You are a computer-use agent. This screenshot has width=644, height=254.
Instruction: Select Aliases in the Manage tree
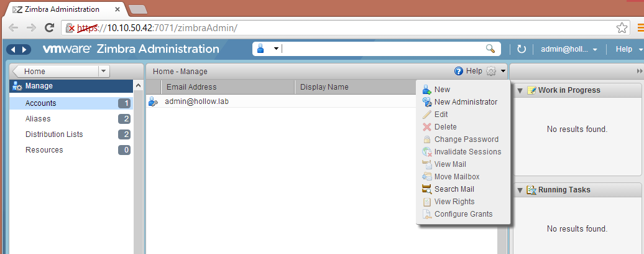click(x=38, y=119)
